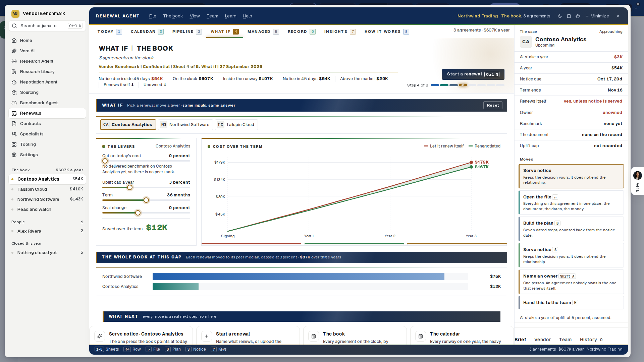Screen dimensions: 644x362
Task: Open The book menu
Action: pos(173,16)
